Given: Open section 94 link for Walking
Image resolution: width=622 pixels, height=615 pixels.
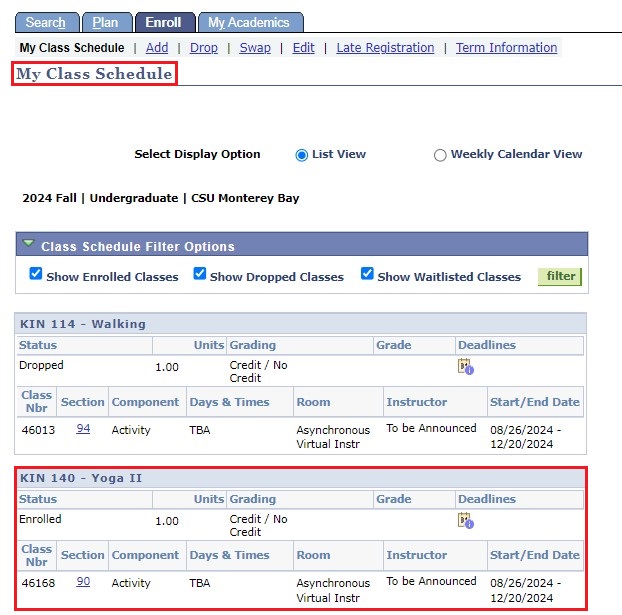Looking at the screenshot, I should click(x=83, y=428).
